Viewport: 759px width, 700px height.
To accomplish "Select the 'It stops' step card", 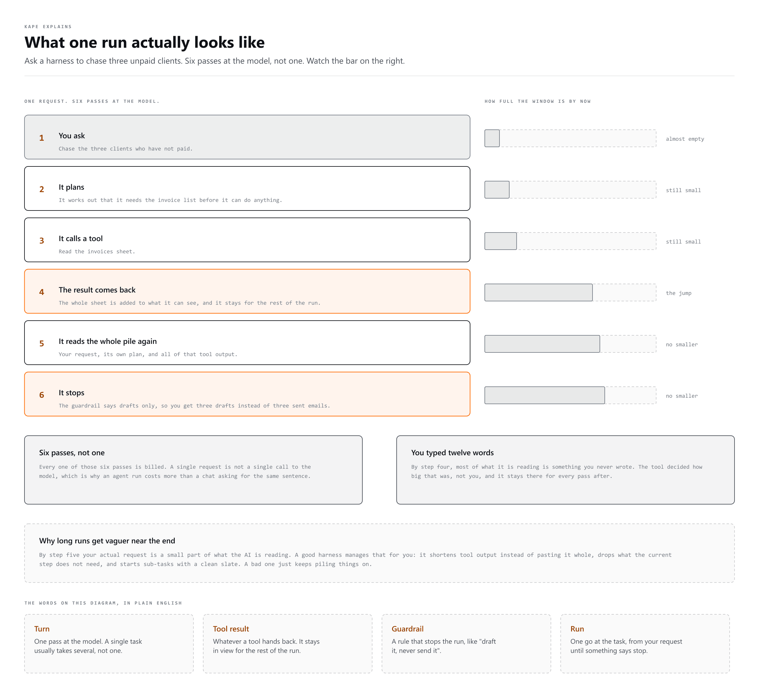I will (247, 394).
